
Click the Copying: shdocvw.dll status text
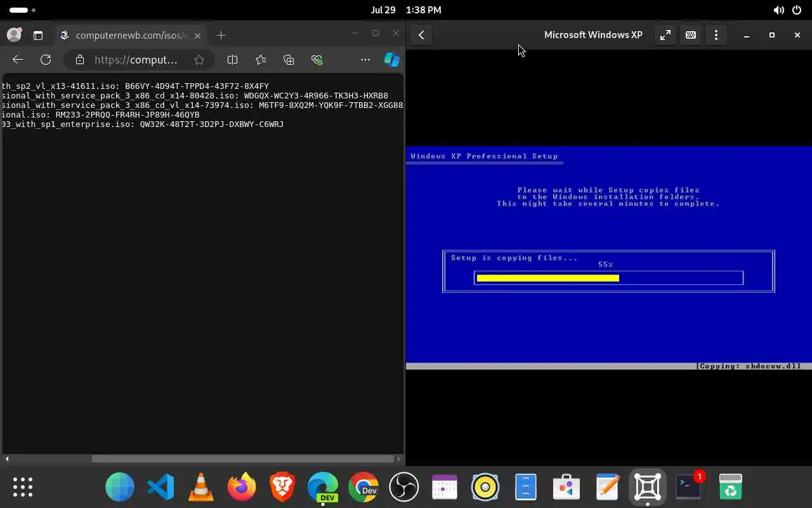pyautogui.click(x=750, y=366)
